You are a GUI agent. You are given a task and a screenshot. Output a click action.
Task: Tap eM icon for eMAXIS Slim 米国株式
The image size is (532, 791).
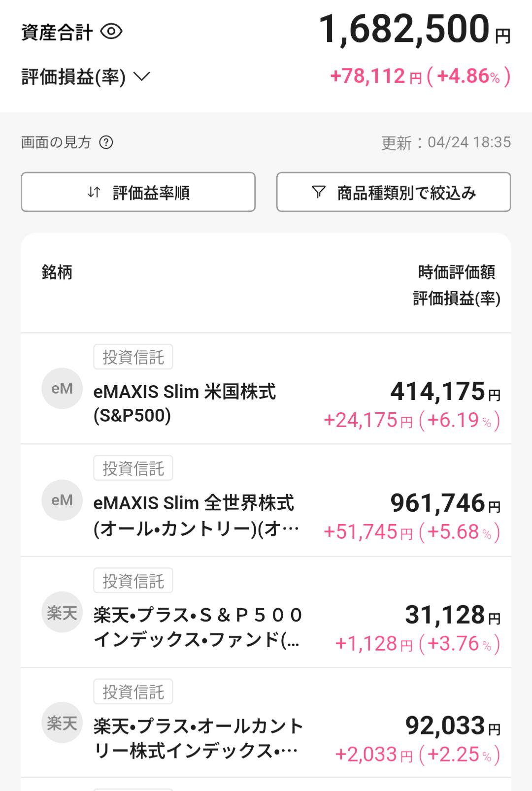click(62, 389)
